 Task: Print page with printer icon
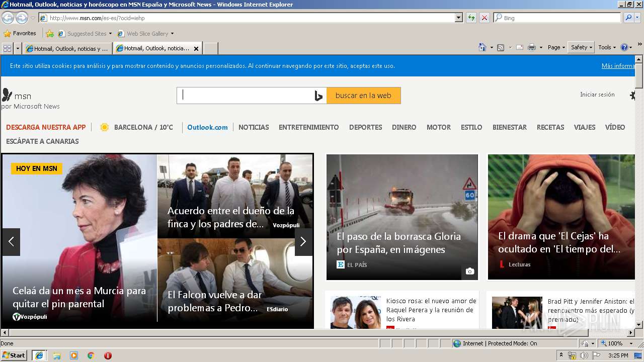pyautogui.click(x=531, y=47)
